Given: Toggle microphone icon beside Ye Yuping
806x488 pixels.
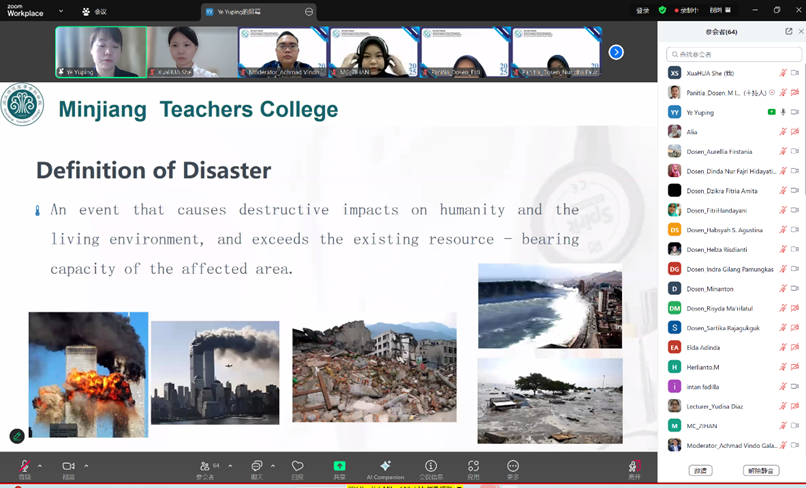Looking at the screenshot, I should [x=783, y=112].
